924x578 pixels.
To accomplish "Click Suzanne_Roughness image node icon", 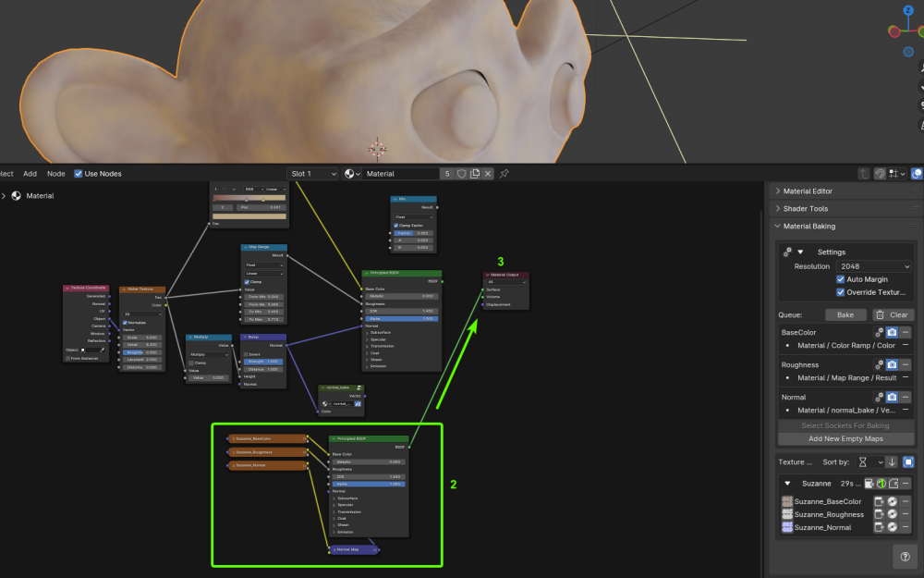I will coord(880,514).
